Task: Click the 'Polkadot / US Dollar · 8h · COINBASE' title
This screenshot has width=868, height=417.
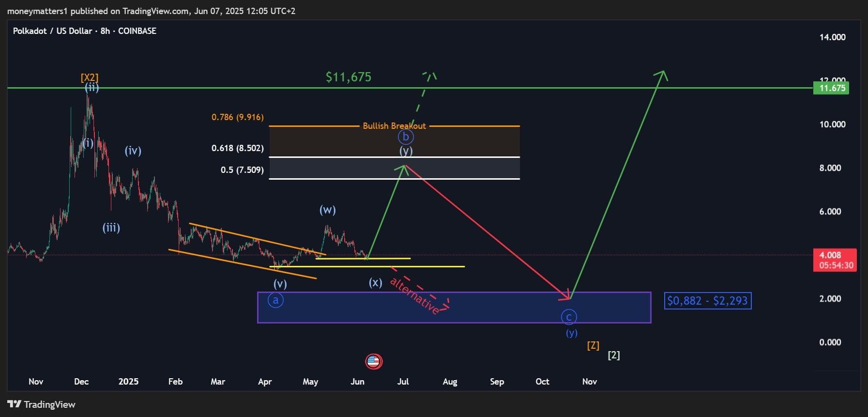Action: [x=85, y=31]
